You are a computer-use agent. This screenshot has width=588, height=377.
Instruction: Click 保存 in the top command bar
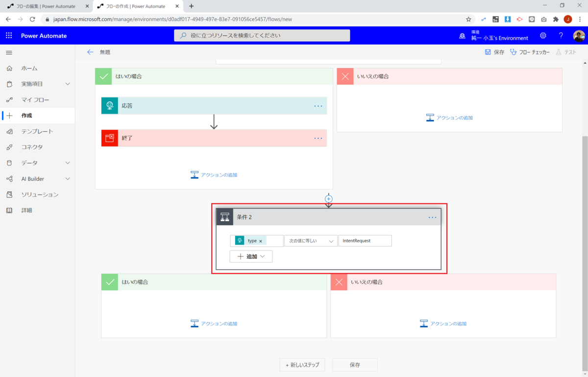(x=494, y=52)
